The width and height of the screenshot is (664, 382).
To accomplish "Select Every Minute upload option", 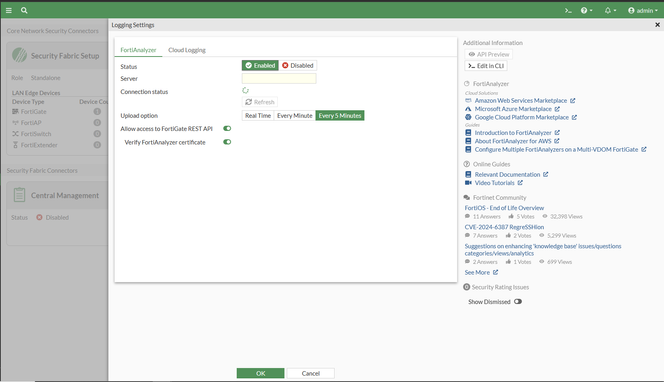I will (294, 116).
